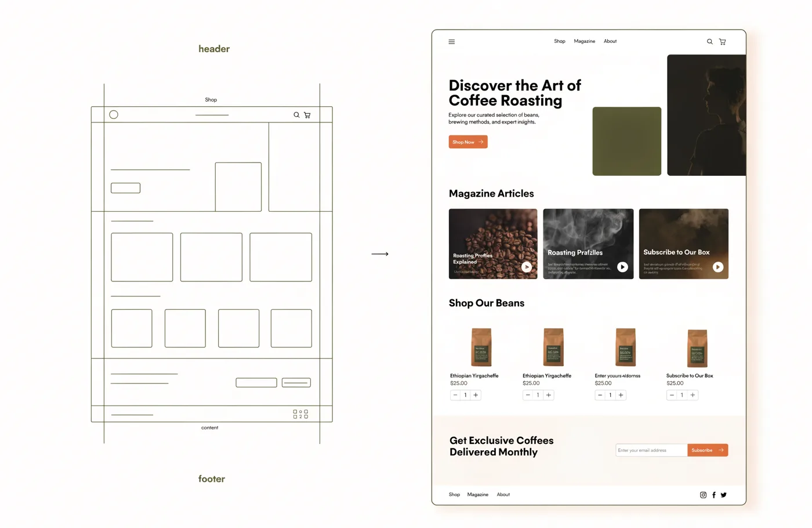Click the search icon in the wireframe header
The width and height of the screenshot is (812, 528).
pyautogui.click(x=296, y=115)
